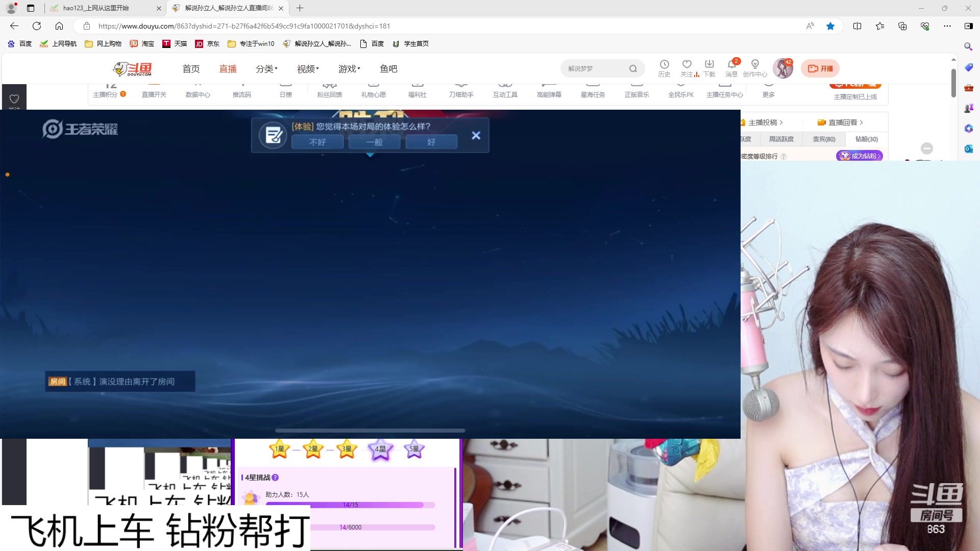Open 主播投稿 chevron link
Image resolution: width=980 pixels, height=551 pixels.
click(x=765, y=122)
